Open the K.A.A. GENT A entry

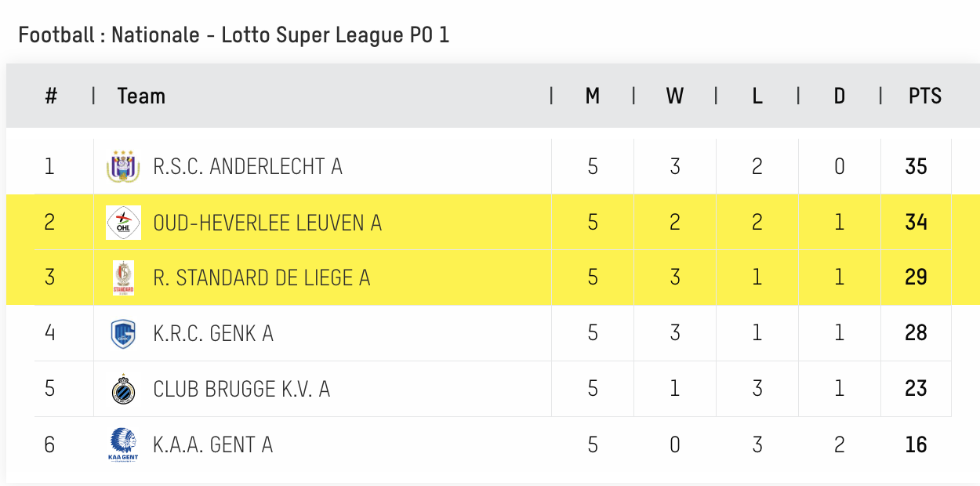coord(213,444)
